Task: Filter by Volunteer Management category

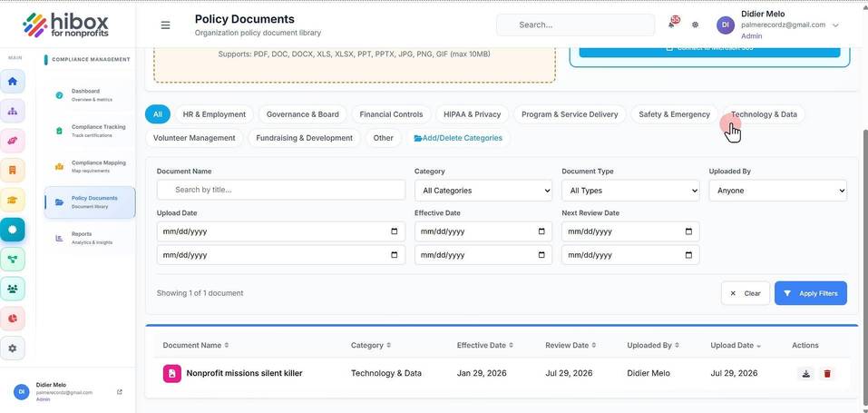Action: point(194,138)
